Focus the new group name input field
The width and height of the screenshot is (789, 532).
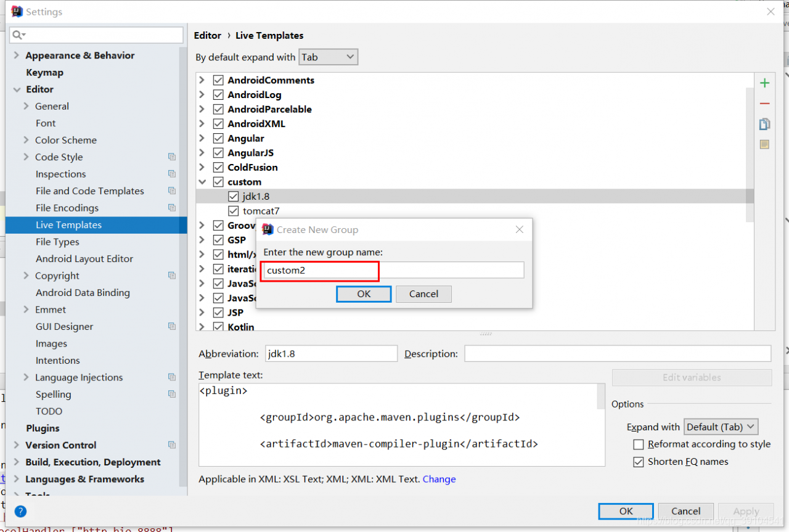tap(393, 270)
